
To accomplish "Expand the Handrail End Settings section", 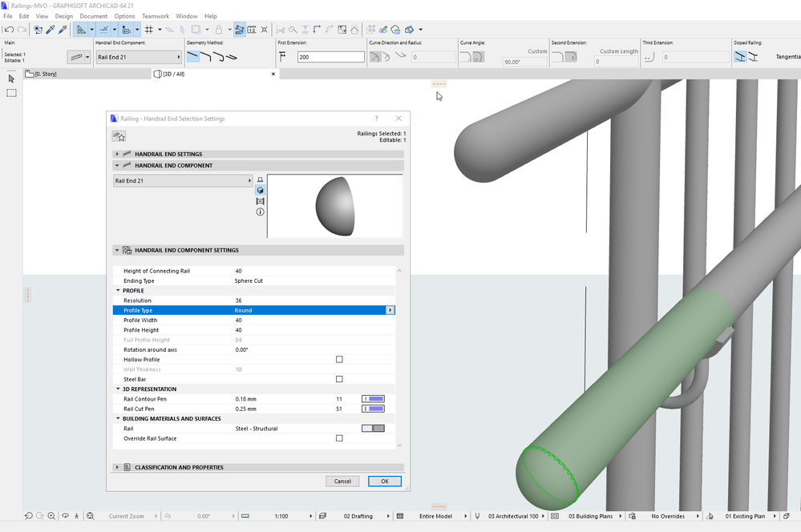I will (x=117, y=154).
